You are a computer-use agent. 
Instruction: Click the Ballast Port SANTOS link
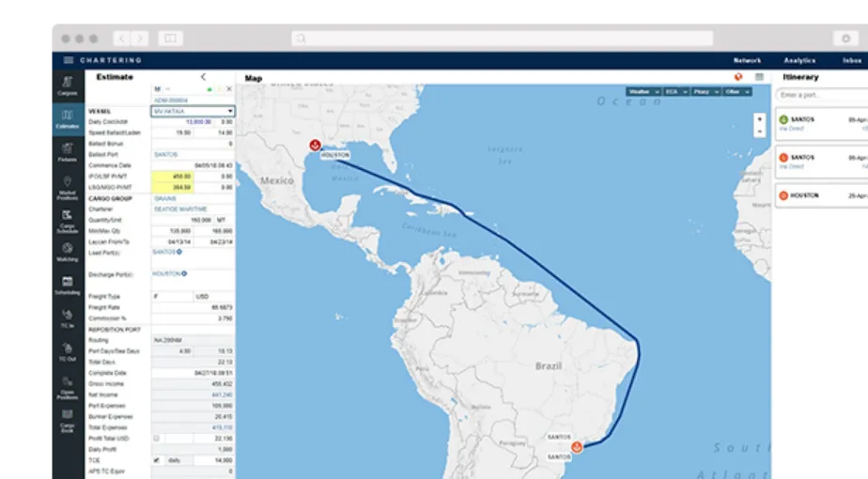point(165,154)
